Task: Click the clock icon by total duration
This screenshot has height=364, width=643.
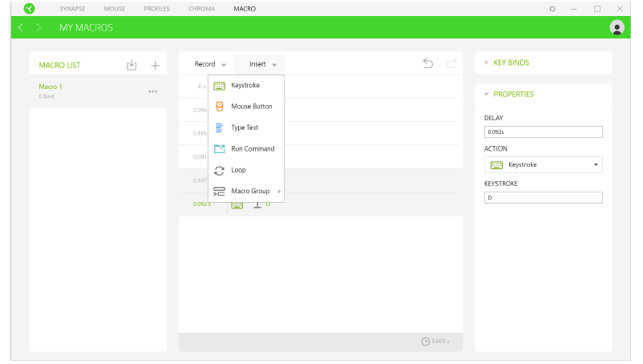Action: coord(426,341)
